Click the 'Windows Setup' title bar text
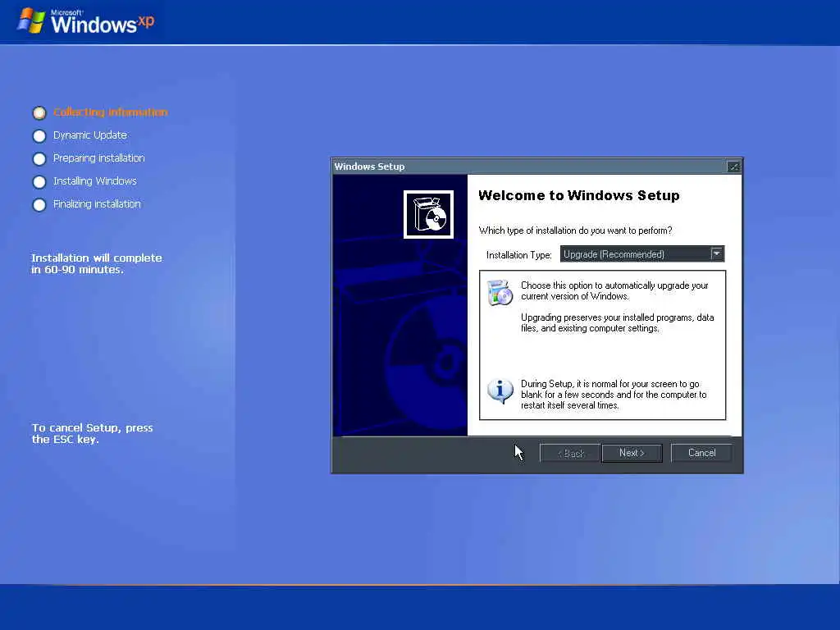The height and width of the screenshot is (630, 840). click(369, 167)
